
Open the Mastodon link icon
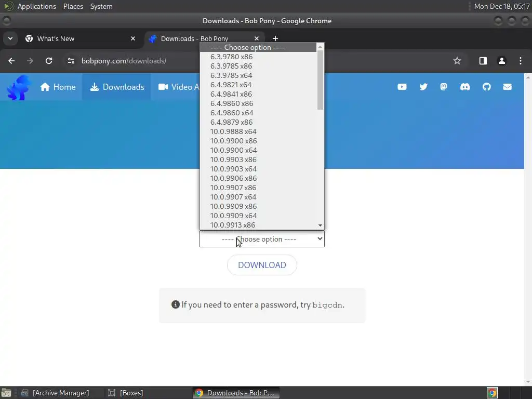tap(444, 87)
